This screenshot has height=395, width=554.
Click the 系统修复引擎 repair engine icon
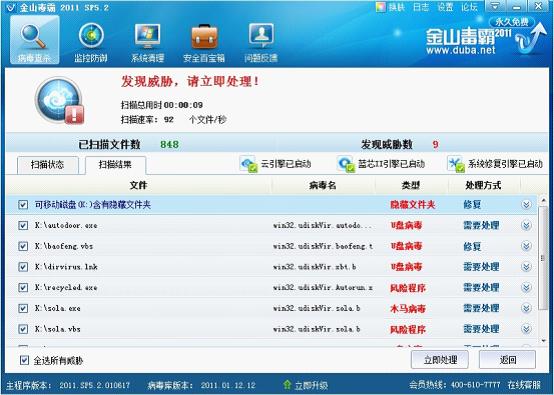point(456,164)
